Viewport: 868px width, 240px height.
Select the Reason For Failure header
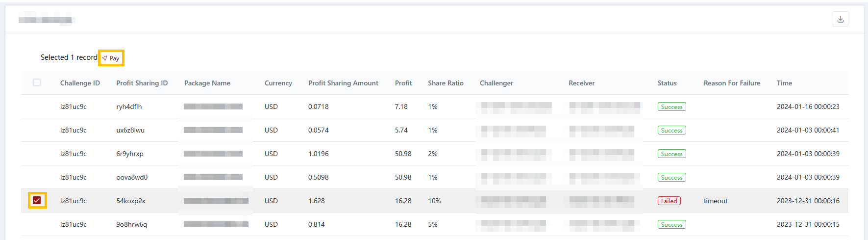tap(732, 83)
